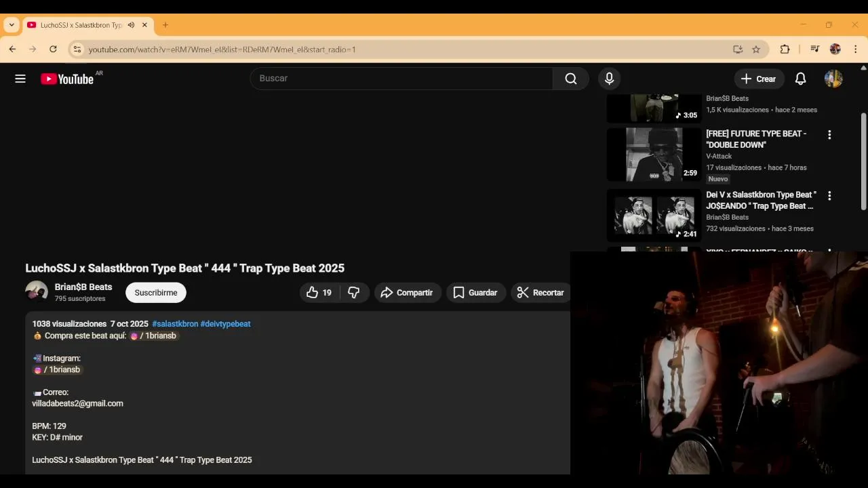Like the video with thumbs up

319,293
